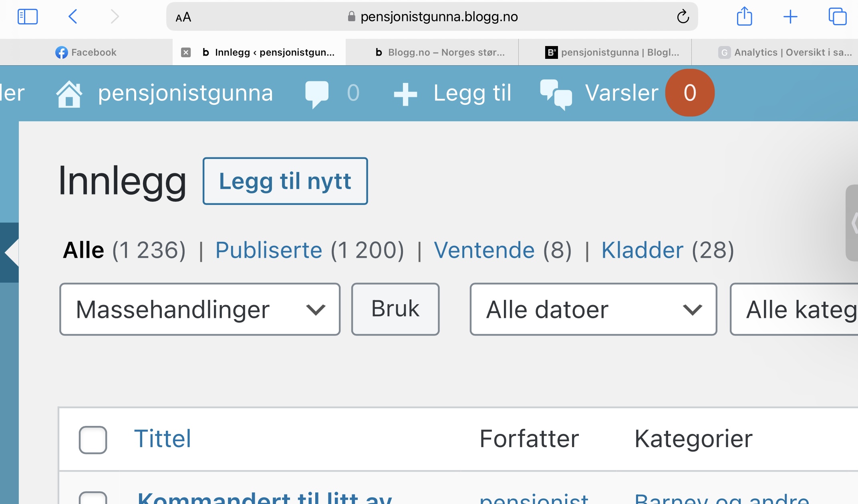
Task: Reload the page with the refresh icon
Action: click(x=683, y=17)
